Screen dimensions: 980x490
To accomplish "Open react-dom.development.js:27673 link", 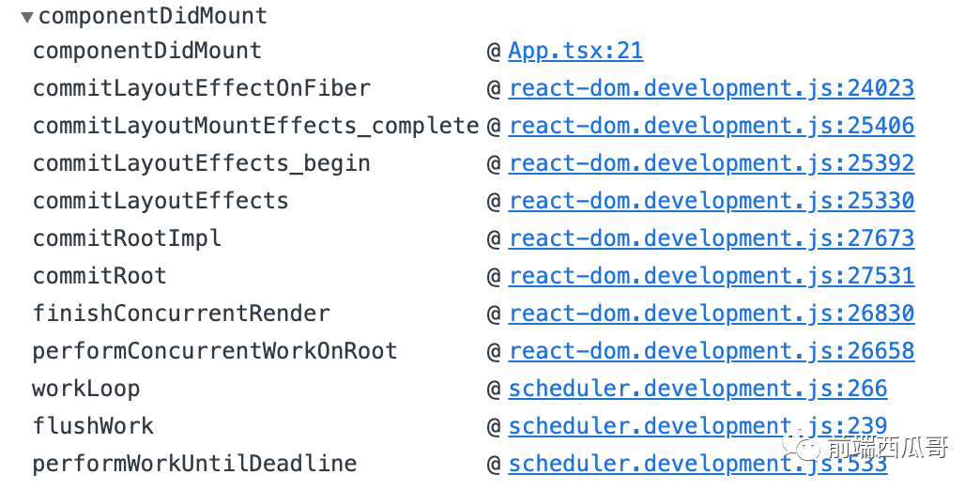I will (712, 238).
